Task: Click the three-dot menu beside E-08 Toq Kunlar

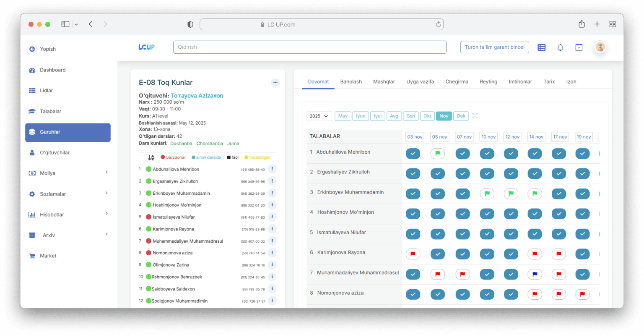Action: pos(275,83)
